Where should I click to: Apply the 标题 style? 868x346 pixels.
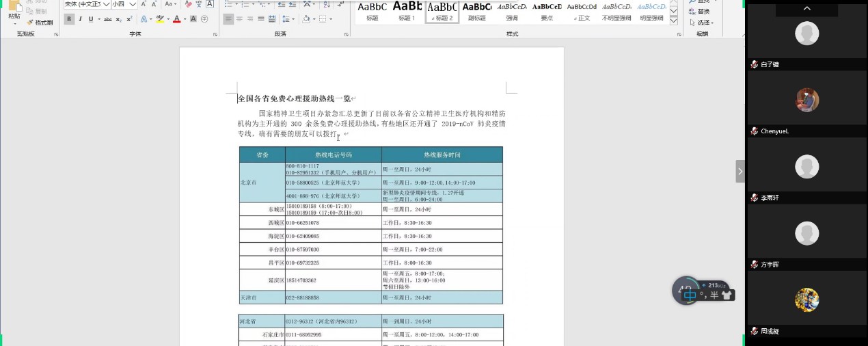pos(372,12)
